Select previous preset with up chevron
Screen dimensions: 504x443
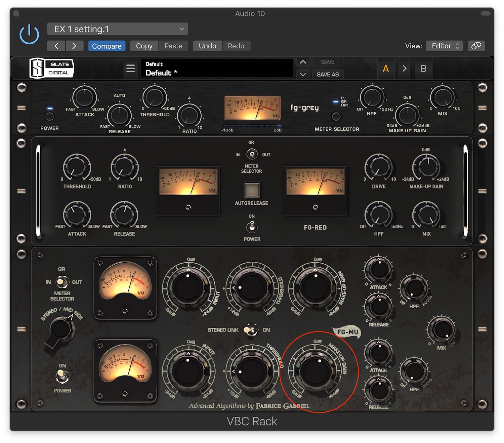[303, 62]
